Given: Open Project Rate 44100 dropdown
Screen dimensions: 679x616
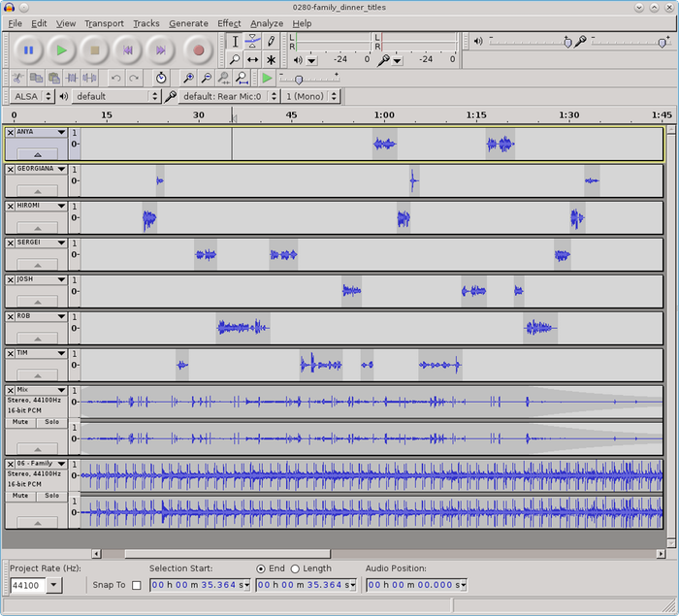Looking at the screenshot, I should pyautogui.click(x=53, y=585).
